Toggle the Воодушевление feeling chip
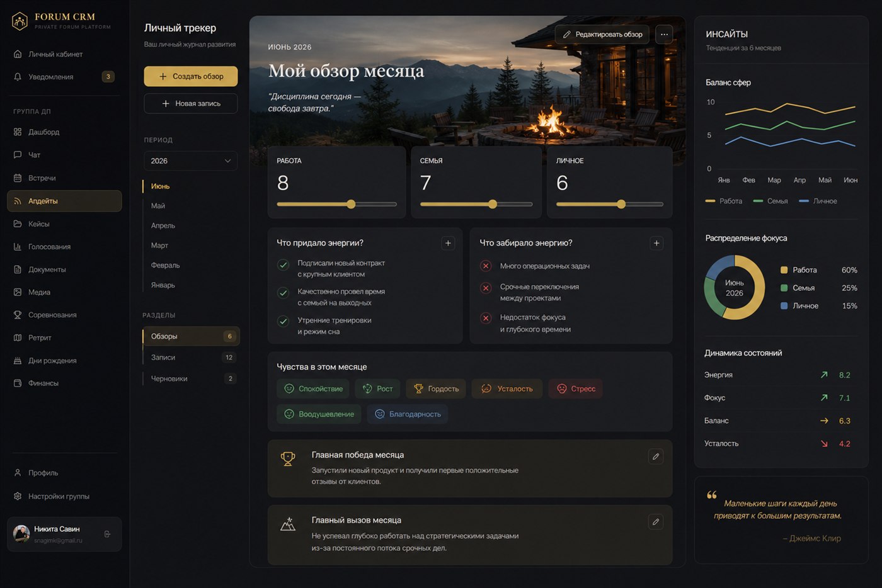 (319, 414)
